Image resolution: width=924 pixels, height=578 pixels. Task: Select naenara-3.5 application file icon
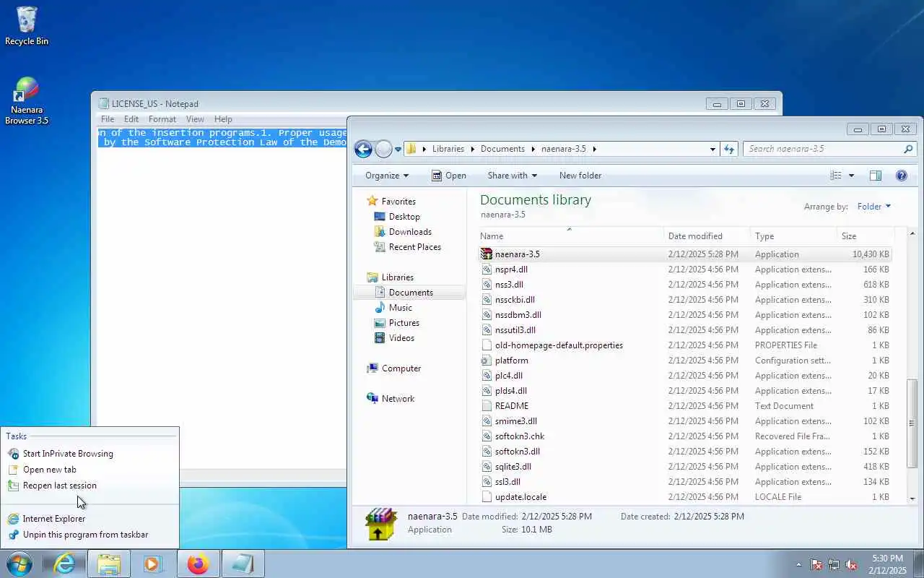pos(487,254)
